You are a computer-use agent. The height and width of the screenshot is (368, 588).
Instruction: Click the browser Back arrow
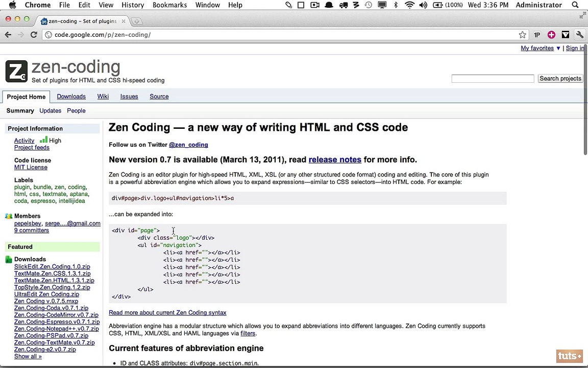point(8,35)
